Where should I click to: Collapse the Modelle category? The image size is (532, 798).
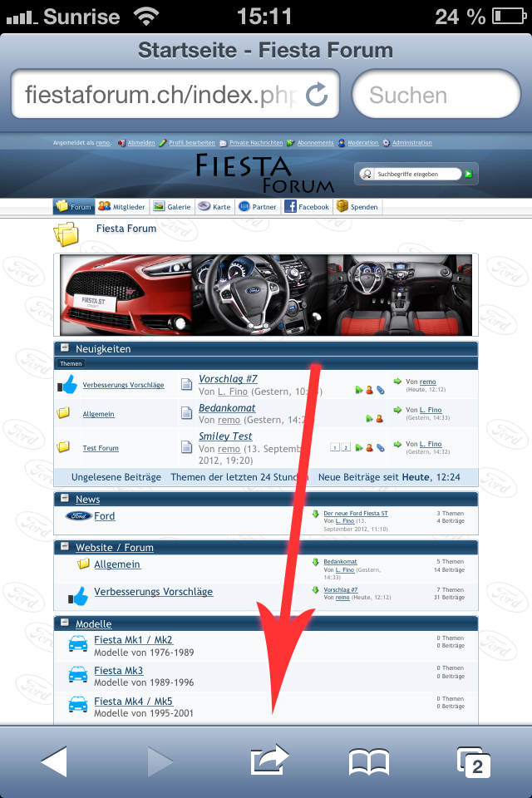(63, 623)
